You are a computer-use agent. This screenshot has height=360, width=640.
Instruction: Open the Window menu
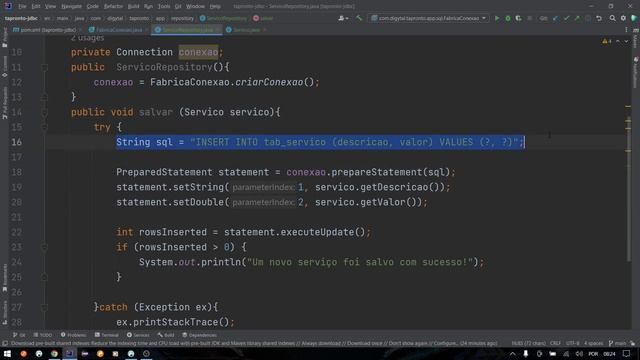click(195, 7)
